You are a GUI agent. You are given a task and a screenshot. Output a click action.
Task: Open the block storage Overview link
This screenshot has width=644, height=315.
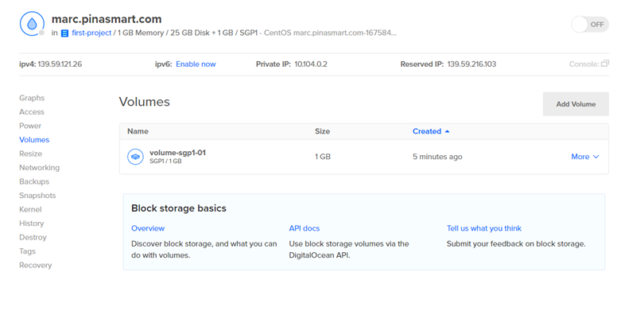click(148, 228)
